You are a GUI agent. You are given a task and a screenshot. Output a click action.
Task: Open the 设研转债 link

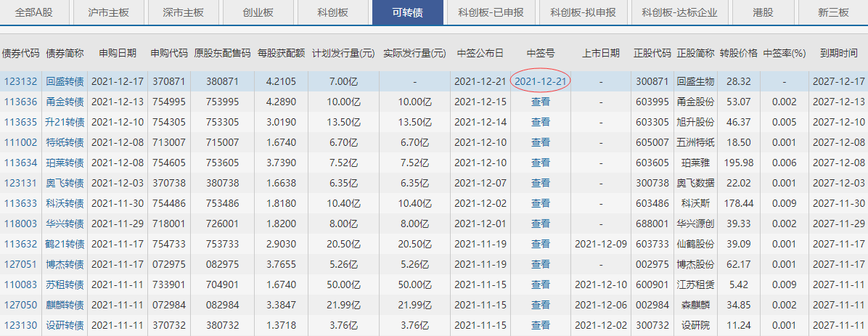click(x=65, y=325)
